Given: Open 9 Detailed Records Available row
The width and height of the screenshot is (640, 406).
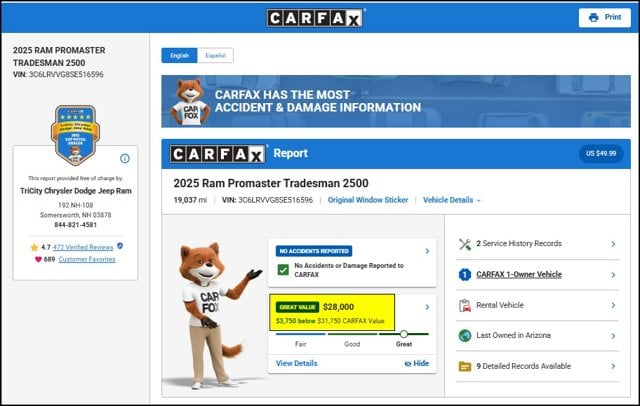Looking at the screenshot, I should [537, 366].
